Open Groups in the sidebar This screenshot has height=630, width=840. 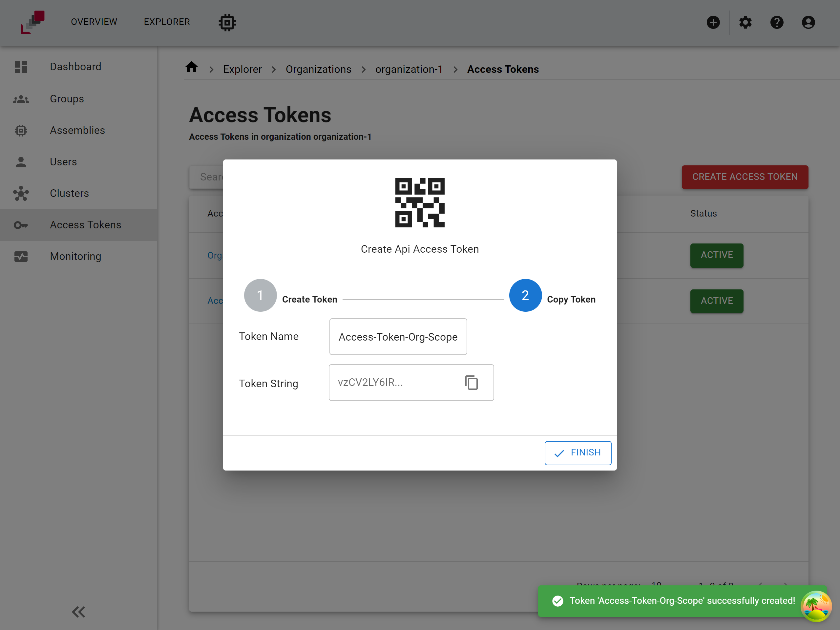click(79, 99)
